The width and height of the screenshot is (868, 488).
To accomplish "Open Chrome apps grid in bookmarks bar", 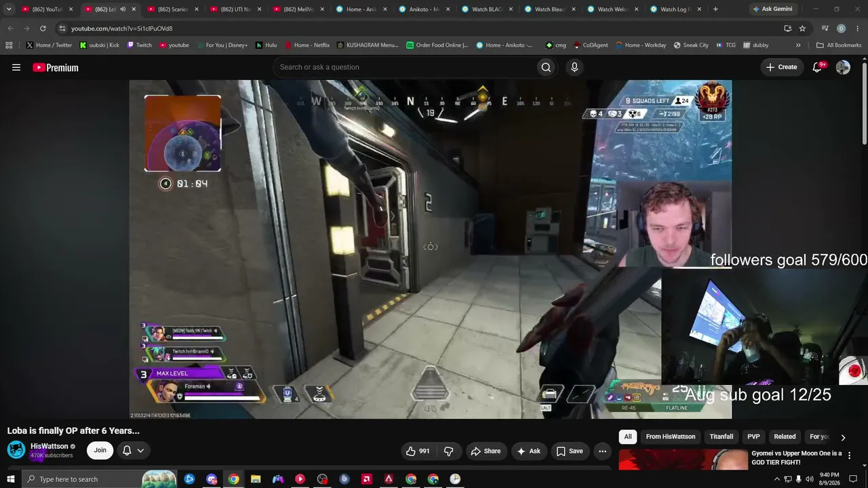I will pyautogui.click(x=9, y=45).
